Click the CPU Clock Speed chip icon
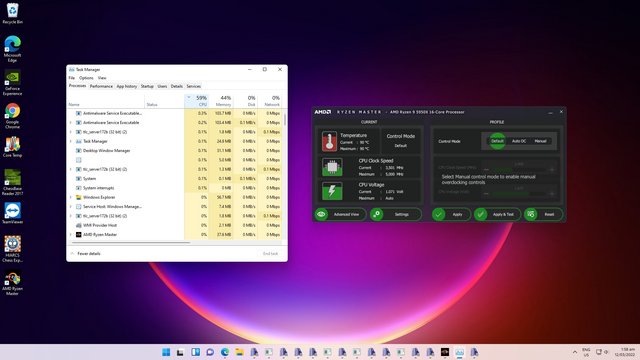Viewport: 640px width, 360px height. [332, 167]
